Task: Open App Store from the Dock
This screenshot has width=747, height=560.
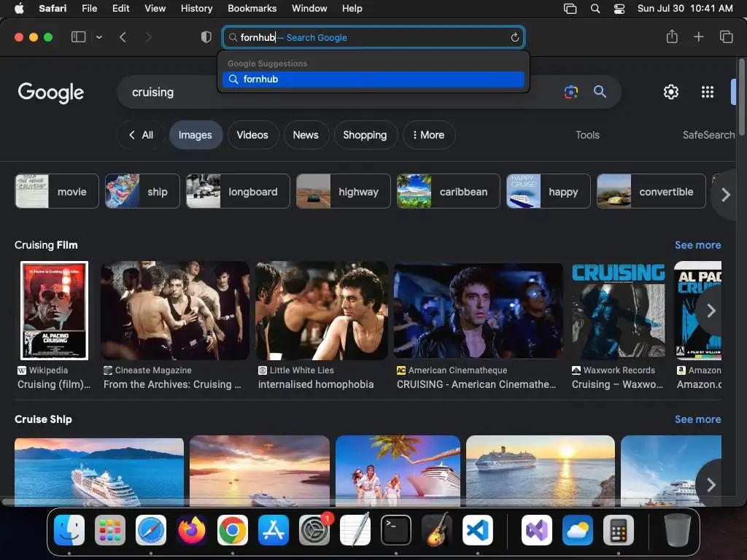Action: click(274, 530)
